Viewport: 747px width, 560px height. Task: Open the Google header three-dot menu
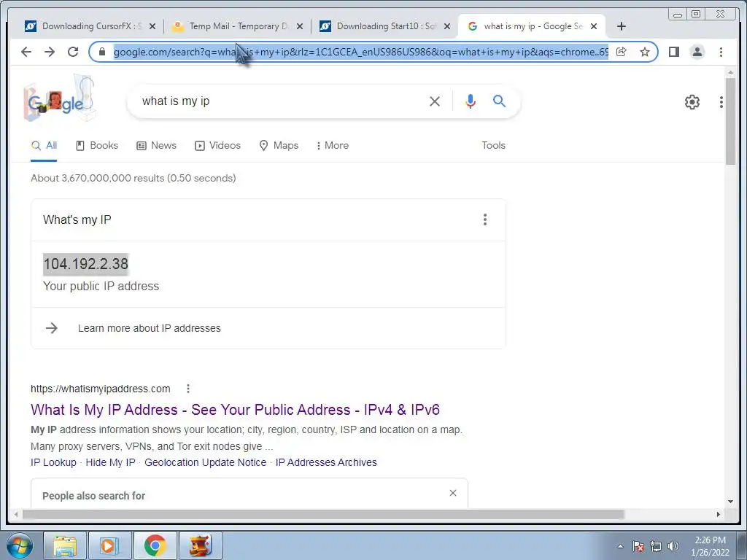pyautogui.click(x=721, y=101)
